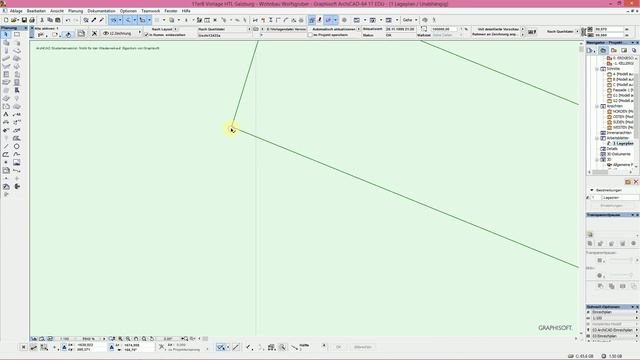The height and width of the screenshot is (360, 640).
Task: Open the Bearbeiten menu
Action: [36, 11]
